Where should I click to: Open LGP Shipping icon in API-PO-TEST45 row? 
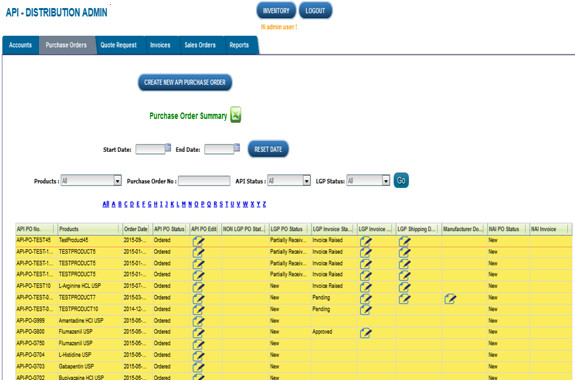[404, 241]
